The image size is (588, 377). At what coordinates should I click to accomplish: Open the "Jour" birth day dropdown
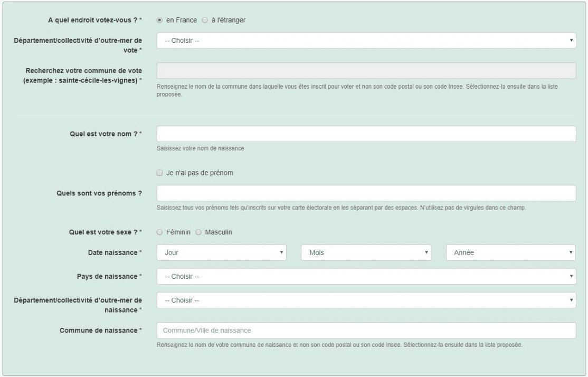[222, 252]
